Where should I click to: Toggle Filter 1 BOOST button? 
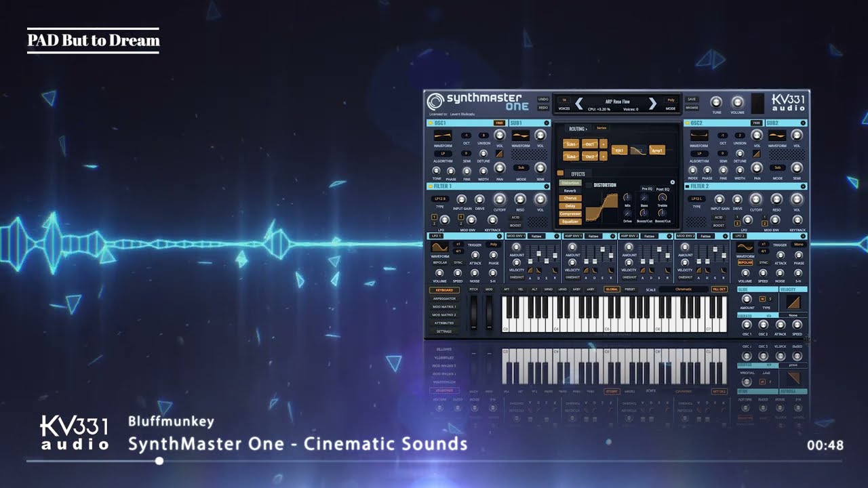tap(515, 226)
